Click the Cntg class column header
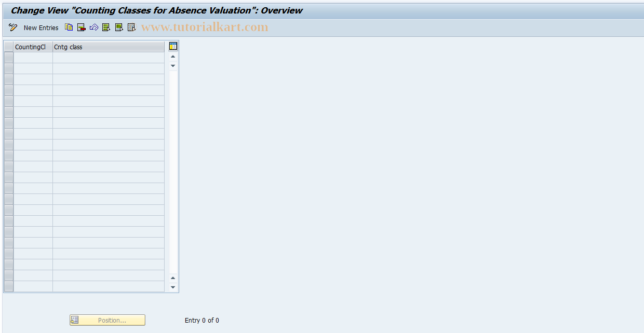Screen dimensions: 644x333 pos(109,47)
